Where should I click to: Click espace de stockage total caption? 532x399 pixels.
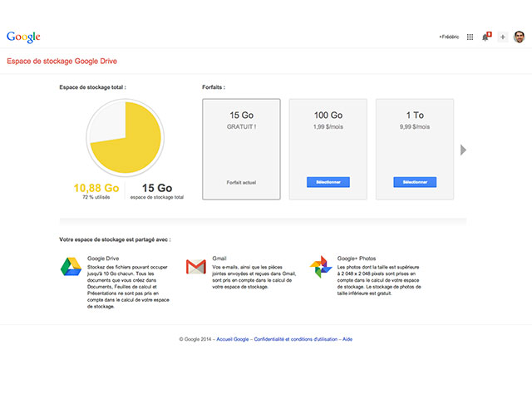click(x=157, y=197)
